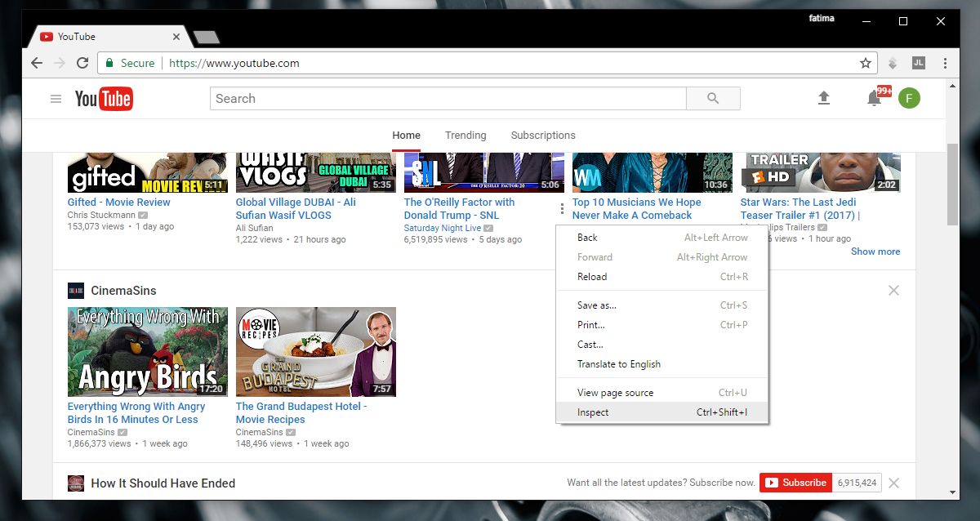Image resolution: width=980 pixels, height=521 pixels.
Task: Open Chrome three-dot menu
Action: (x=945, y=63)
